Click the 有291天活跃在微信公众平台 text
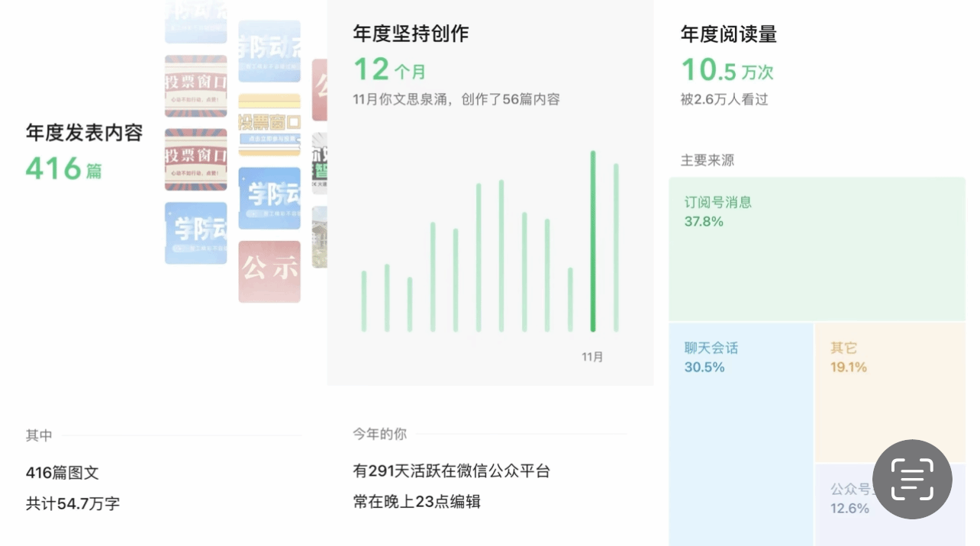This screenshot has width=980, height=546. point(451,471)
